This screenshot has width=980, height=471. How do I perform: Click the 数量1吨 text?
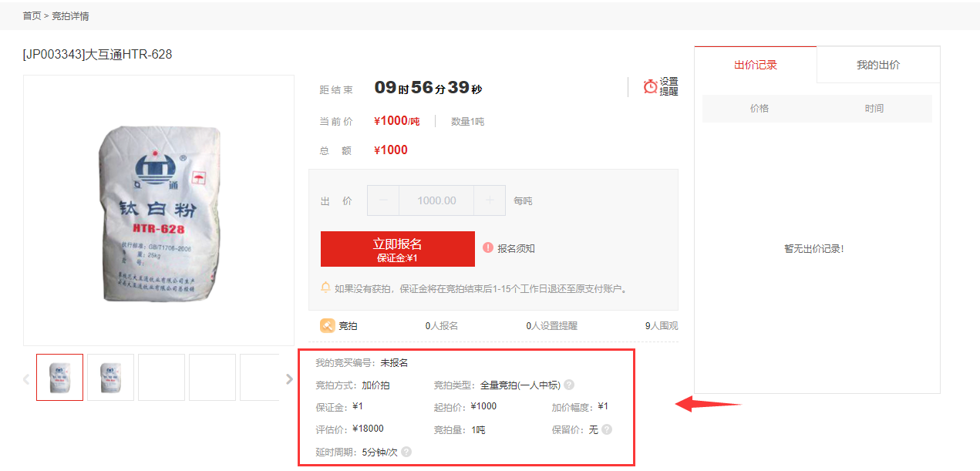click(467, 121)
